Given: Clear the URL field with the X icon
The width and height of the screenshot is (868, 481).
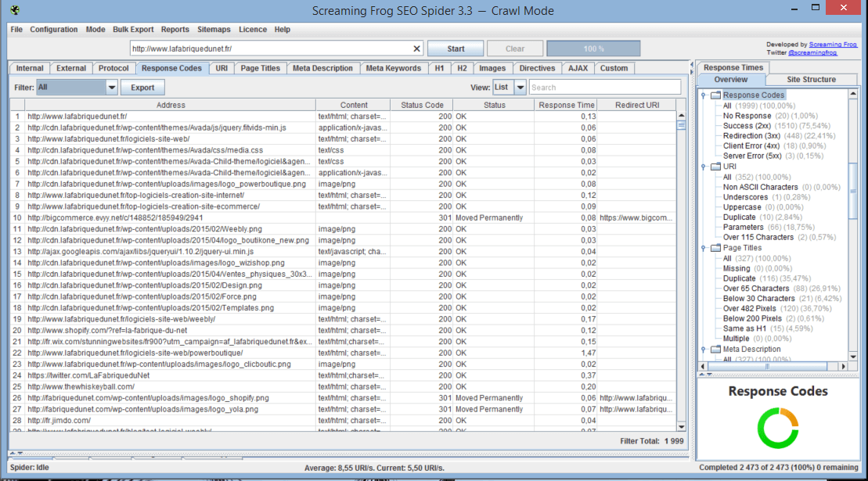Looking at the screenshot, I should pos(416,48).
